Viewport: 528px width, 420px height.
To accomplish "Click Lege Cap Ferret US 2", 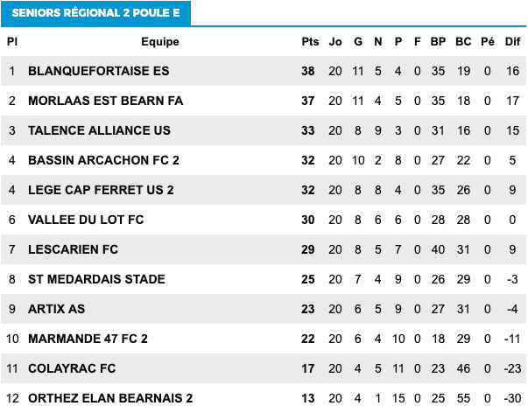I will 101,190.
